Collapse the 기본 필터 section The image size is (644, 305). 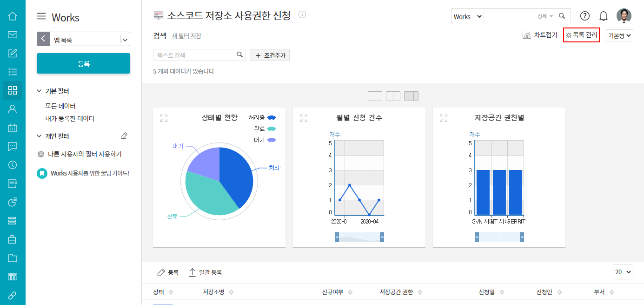click(x=39, y=91)
